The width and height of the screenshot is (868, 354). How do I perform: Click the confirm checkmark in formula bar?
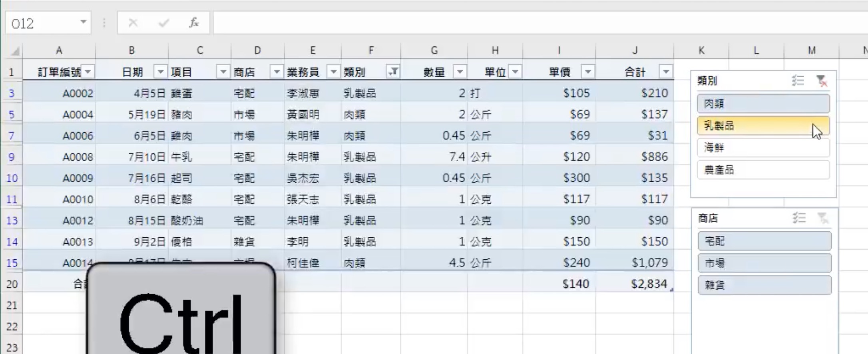coord(163,23)
